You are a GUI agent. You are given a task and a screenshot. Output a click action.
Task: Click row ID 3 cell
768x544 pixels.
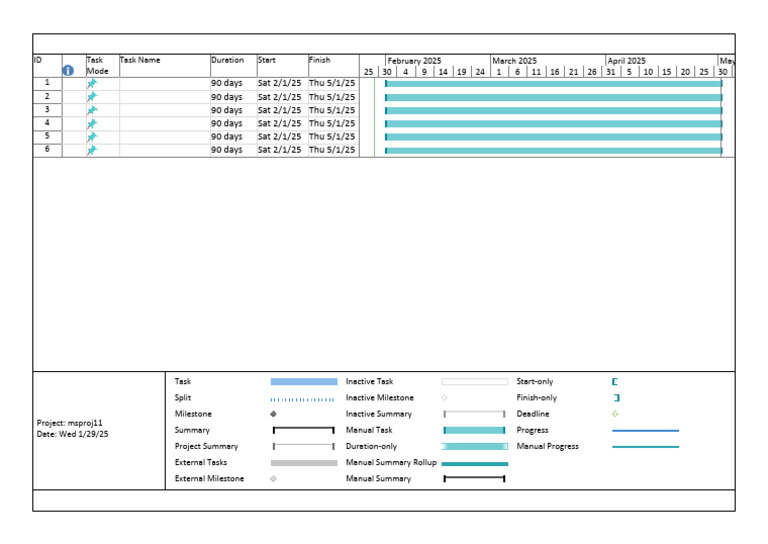[x=48, y=110]
